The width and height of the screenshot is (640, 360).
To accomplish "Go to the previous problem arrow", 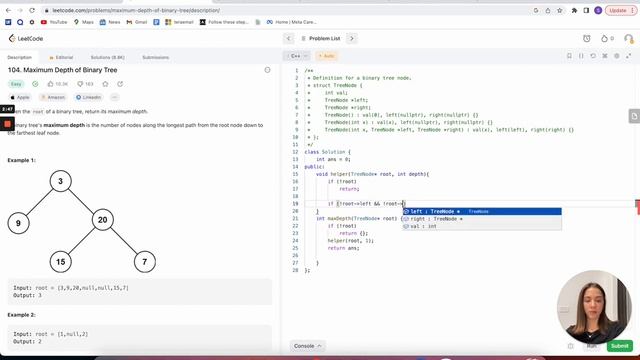I will click(289, 38).
